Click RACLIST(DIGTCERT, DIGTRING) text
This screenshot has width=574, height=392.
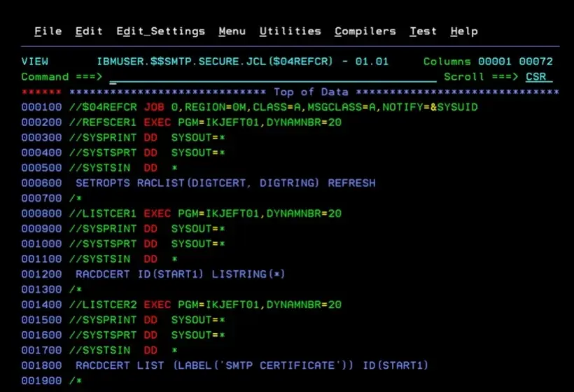[228, 183]
